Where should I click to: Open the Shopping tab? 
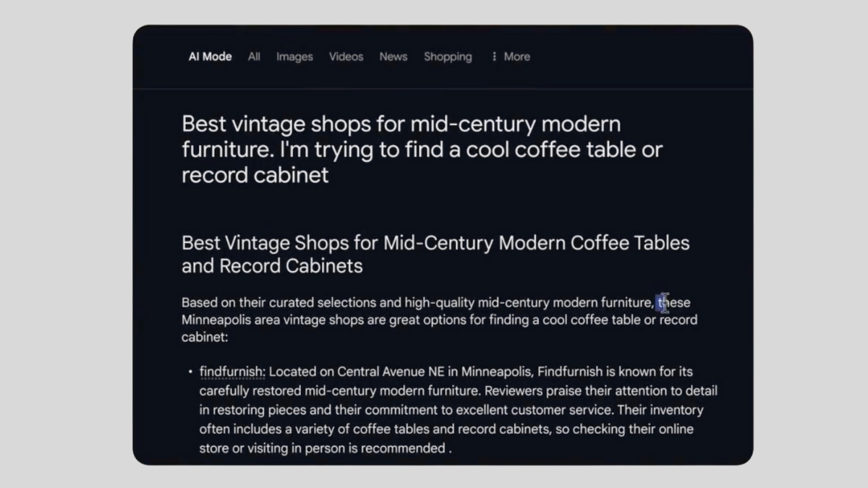447,56
